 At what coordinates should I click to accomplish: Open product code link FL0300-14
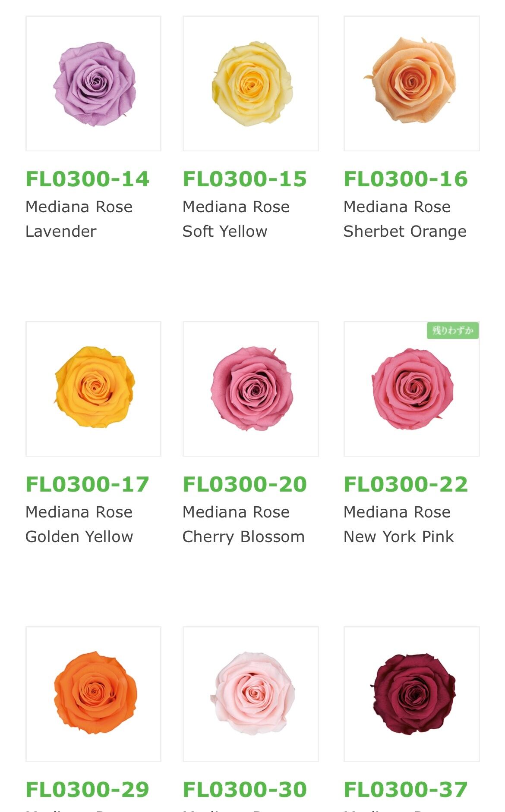(88, 179)
